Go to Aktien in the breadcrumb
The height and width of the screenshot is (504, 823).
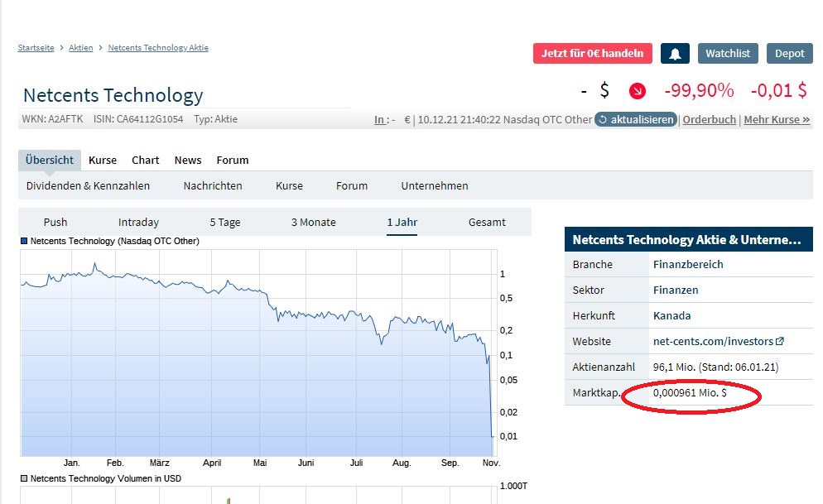coord(81,48)
